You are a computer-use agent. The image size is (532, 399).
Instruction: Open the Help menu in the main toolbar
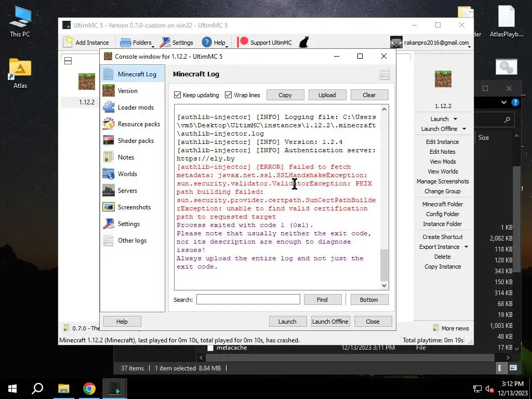point(215,43)
